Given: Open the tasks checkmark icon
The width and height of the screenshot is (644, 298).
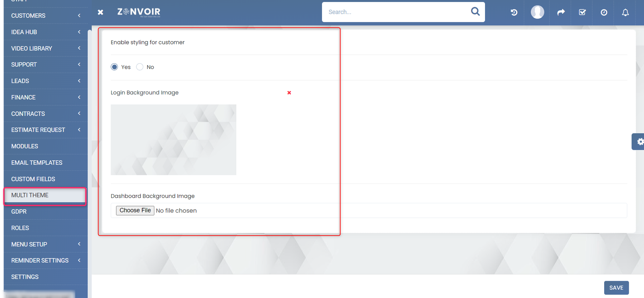Looking at the screenshot, I should pos(582,12).
